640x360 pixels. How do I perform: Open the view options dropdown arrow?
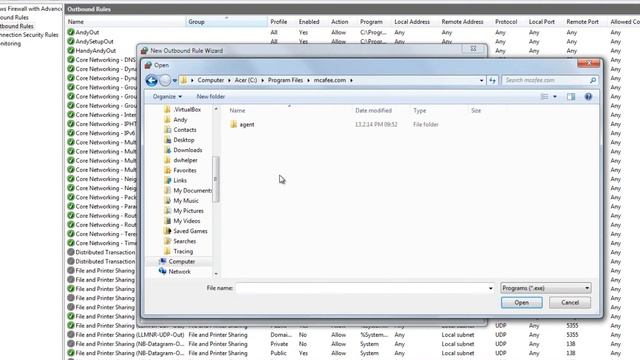[555, 97]
